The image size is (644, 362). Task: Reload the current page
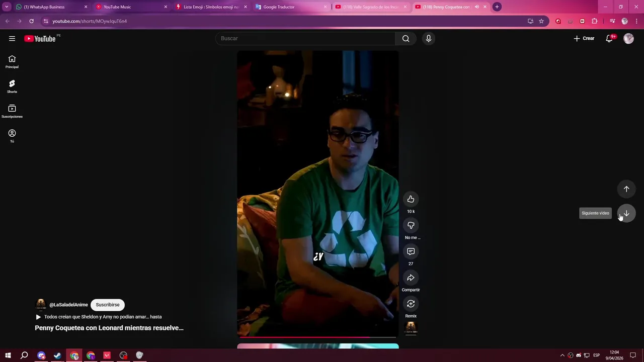tap(31, 21)
